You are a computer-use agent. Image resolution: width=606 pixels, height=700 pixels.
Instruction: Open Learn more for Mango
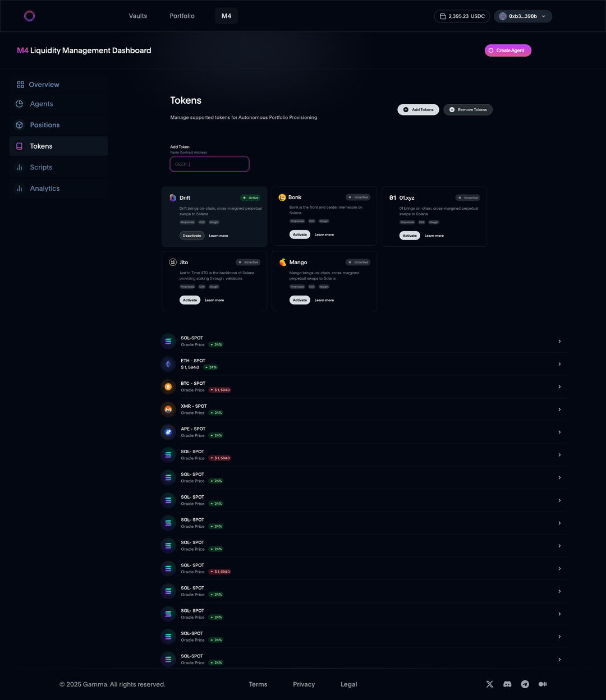click(x=324, y=300)
